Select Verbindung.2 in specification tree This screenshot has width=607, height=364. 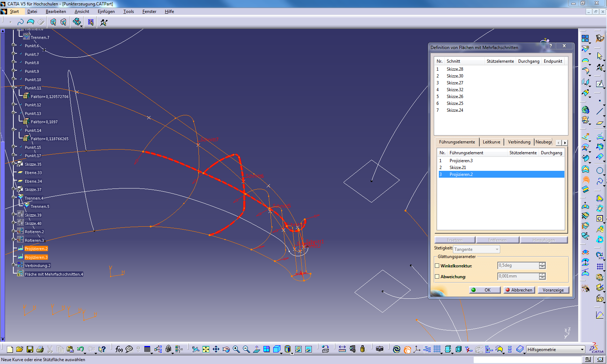click(x=38, y=266)
